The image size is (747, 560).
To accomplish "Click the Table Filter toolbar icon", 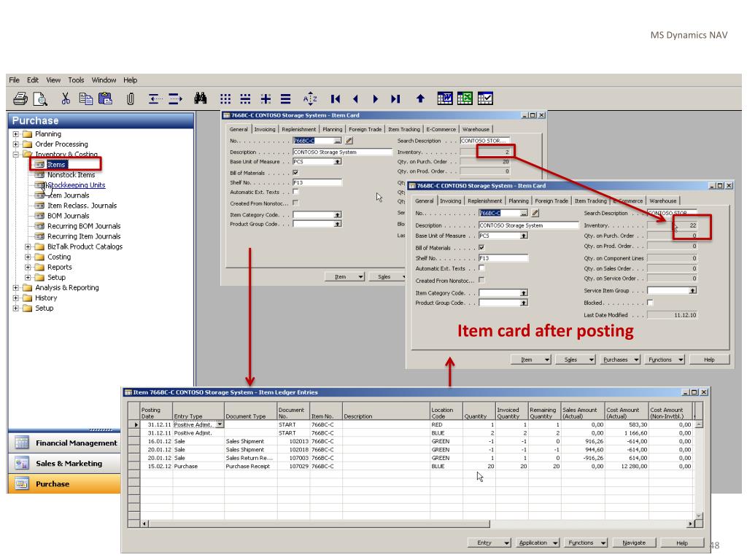I will pyautogui.click(x=245, y=98).
